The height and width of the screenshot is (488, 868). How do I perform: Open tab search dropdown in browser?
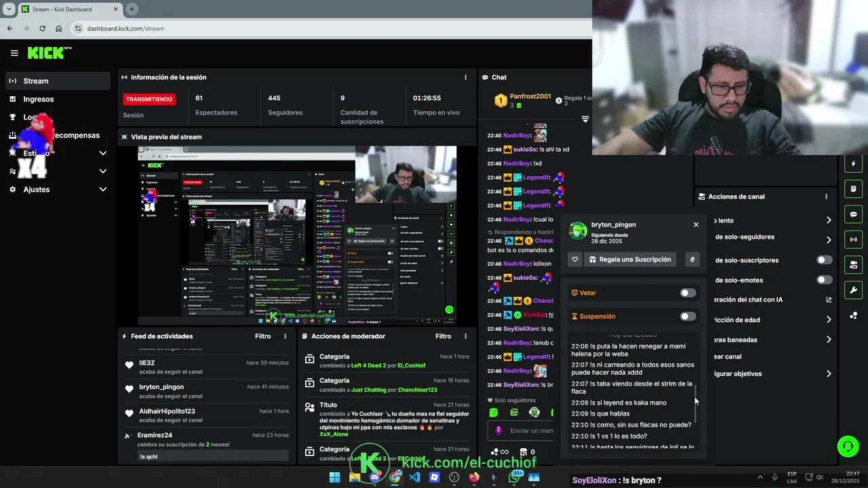[9, 9]
